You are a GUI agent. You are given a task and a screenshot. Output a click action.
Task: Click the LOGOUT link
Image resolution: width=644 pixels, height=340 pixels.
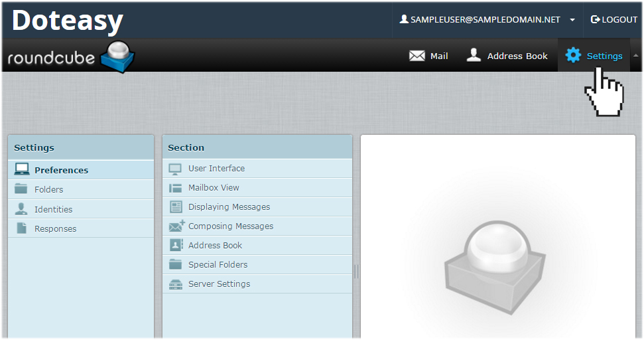614,19
